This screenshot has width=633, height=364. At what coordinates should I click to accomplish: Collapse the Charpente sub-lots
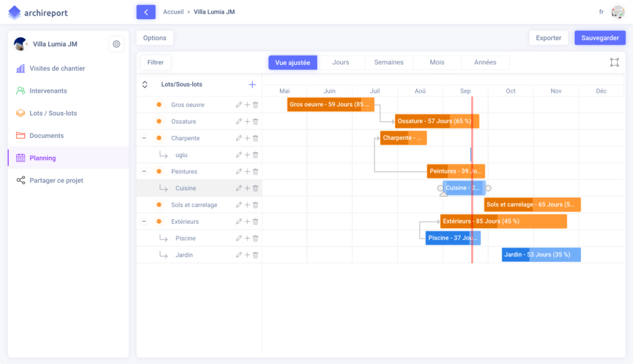coord(144,138)
